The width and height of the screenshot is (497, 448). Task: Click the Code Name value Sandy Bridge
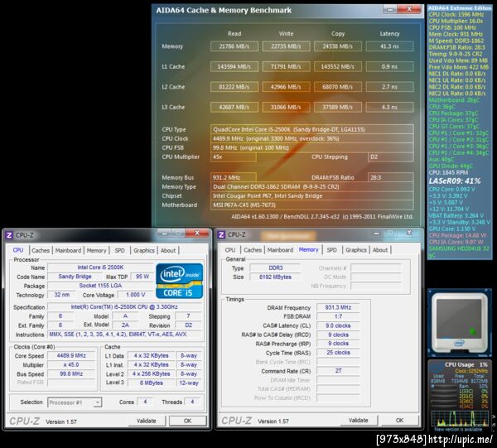click(x=75, y=277)
